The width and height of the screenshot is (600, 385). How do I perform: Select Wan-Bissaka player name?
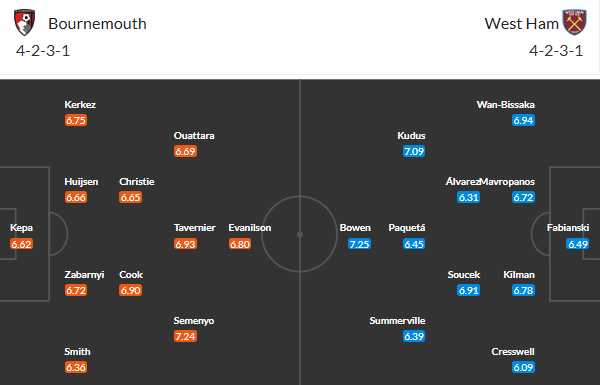(x=505, y=104)
